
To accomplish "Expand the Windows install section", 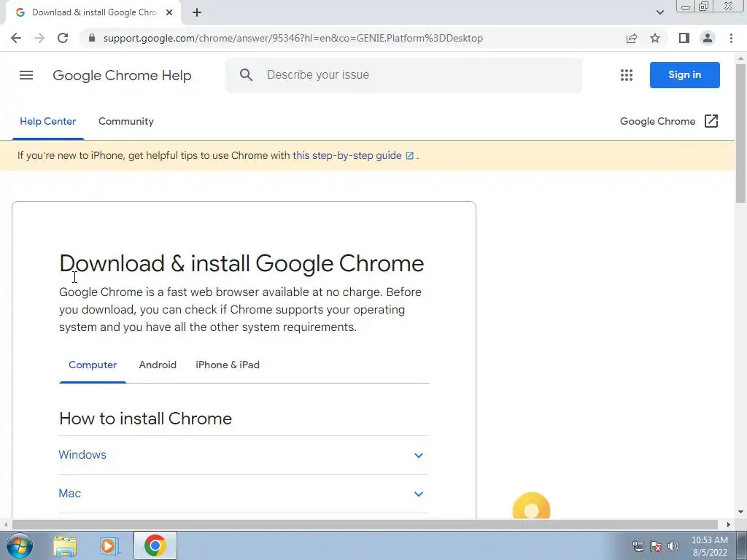I will (x=243, y=455).
